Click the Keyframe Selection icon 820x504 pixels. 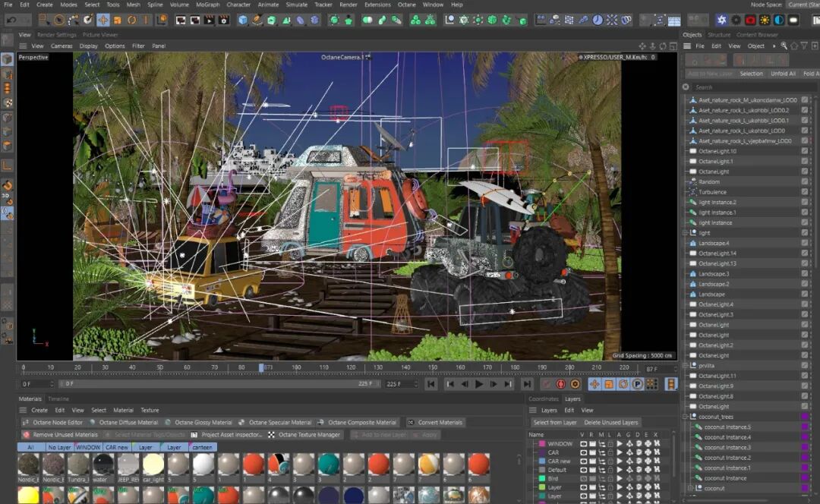coord(576,384)
